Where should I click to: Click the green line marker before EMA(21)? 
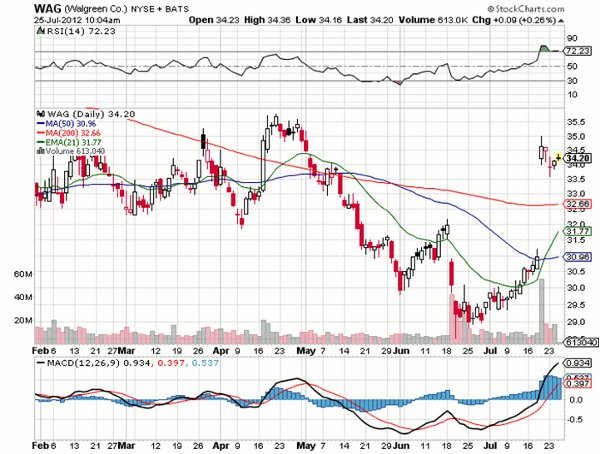41,142
